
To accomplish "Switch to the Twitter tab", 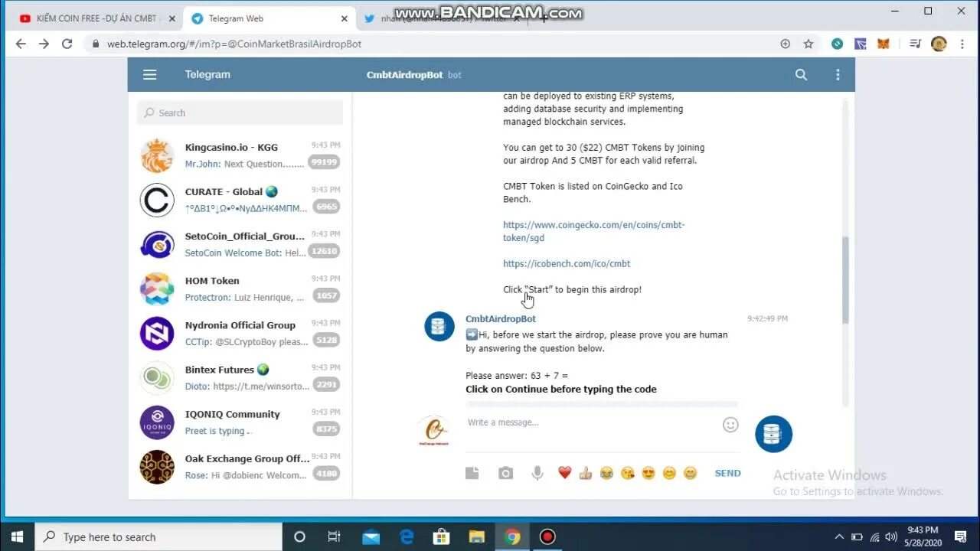I will pos(440,18).
